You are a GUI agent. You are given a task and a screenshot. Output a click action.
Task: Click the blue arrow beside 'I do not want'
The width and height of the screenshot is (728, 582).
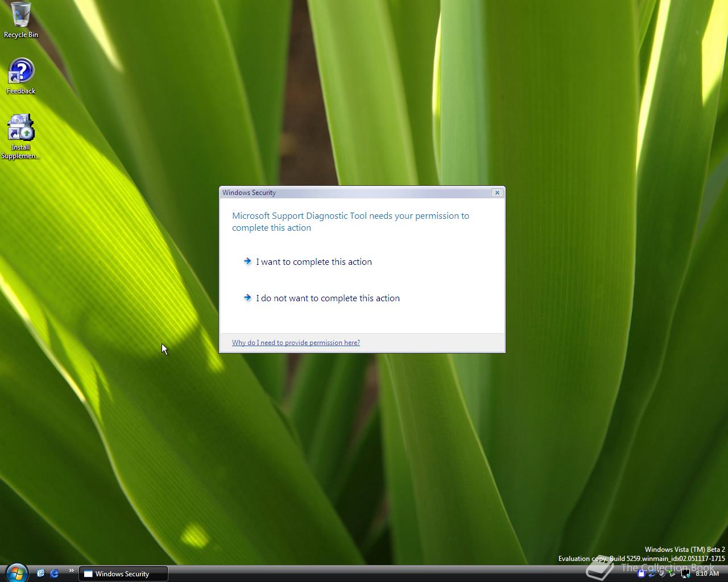tap(247, 298)
